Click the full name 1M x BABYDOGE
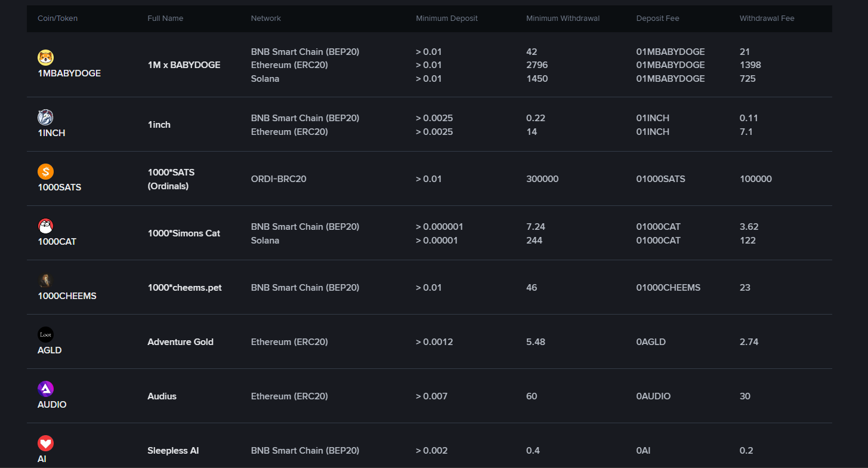The height and width of the screenshot is (468, 868). (x=184, y=65)
